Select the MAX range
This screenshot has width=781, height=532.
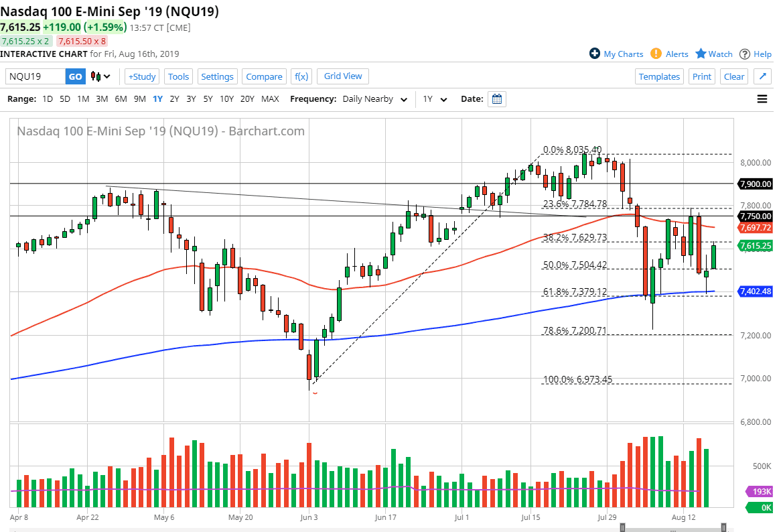(270, 98)
